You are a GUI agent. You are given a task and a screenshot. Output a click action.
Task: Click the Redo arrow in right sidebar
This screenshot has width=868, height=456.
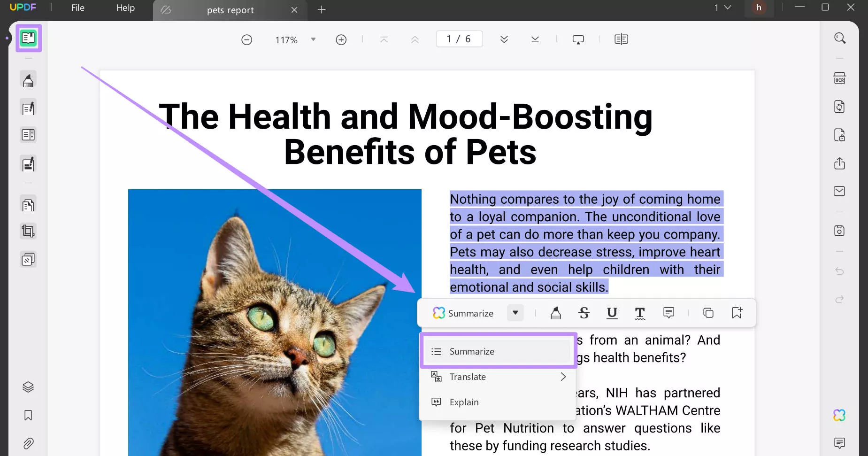(840, 299)
